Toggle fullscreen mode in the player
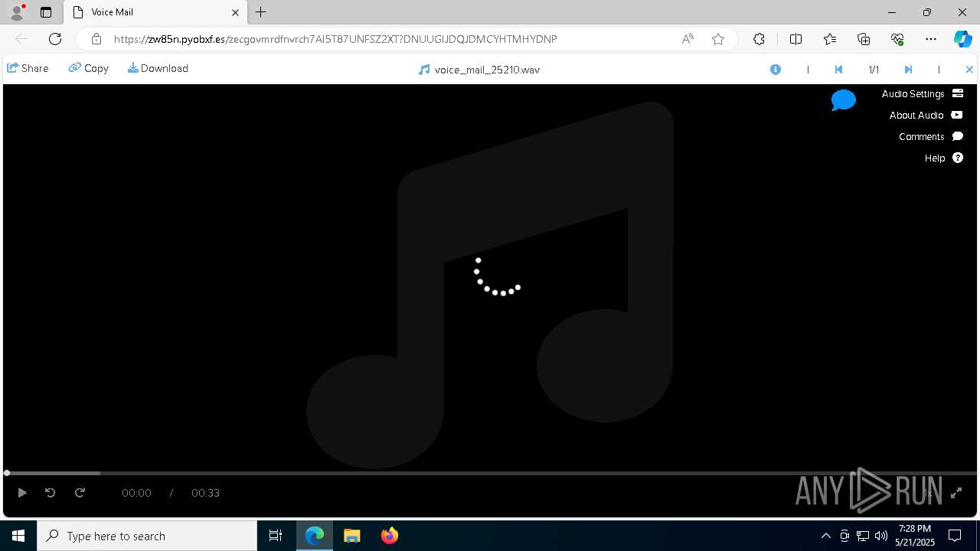The height and width of the screenshot is (551, 980). point(956,494)
